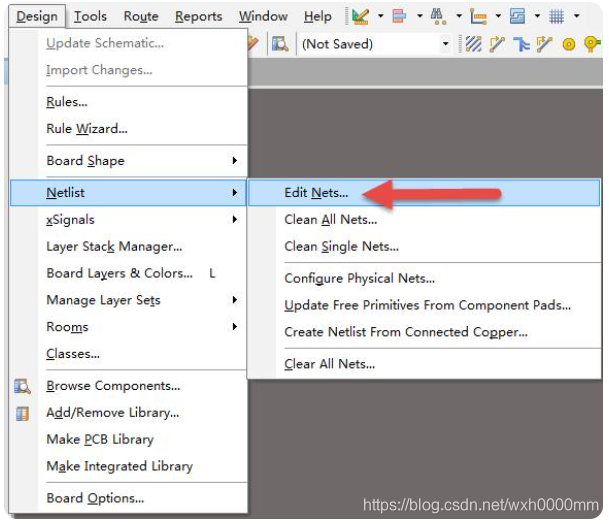Click the place dimension tools icon
Viewport: 609px width, 524px height.
click(478, 16)
